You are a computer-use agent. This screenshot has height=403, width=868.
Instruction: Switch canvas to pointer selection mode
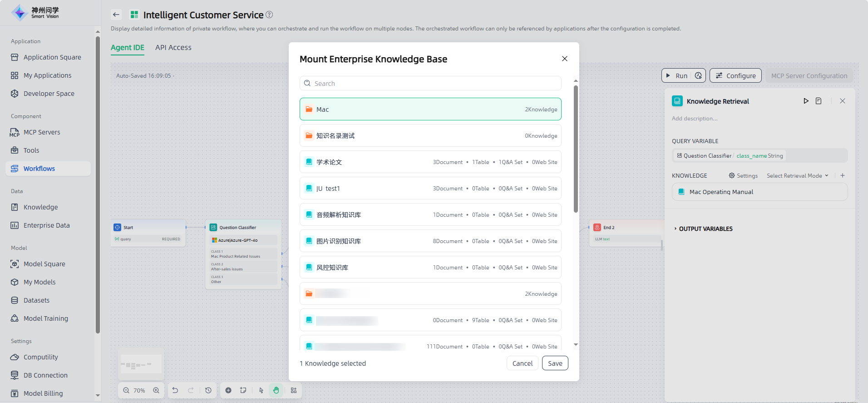261,390
